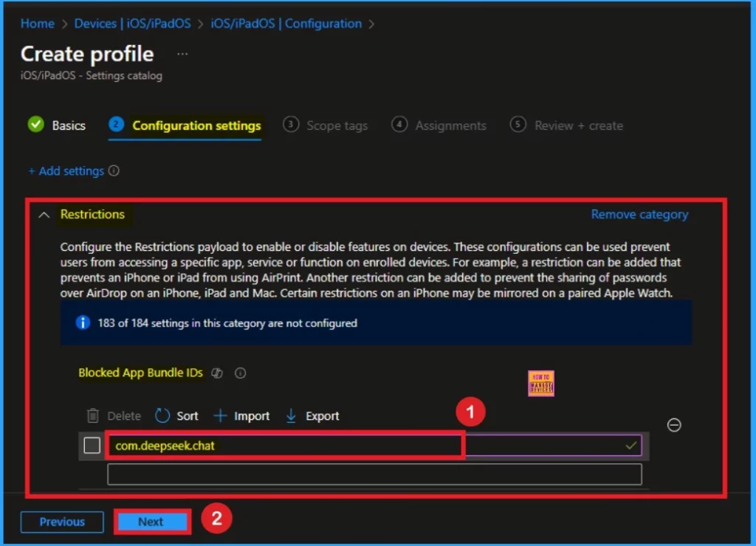Click the Previous button
This screenshot has width=756, height=546.
pyautogui.click(x=62, y=522)
